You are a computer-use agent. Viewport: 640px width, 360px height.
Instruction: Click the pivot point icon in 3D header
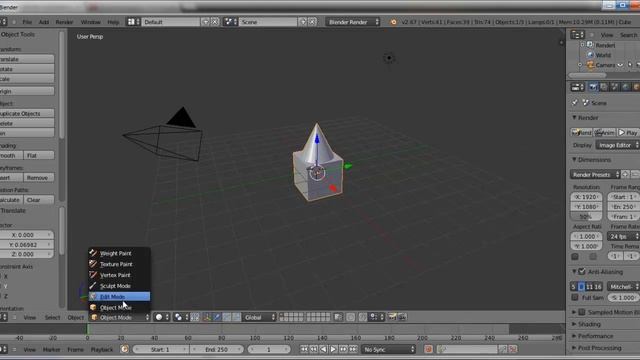click(179, 317)
